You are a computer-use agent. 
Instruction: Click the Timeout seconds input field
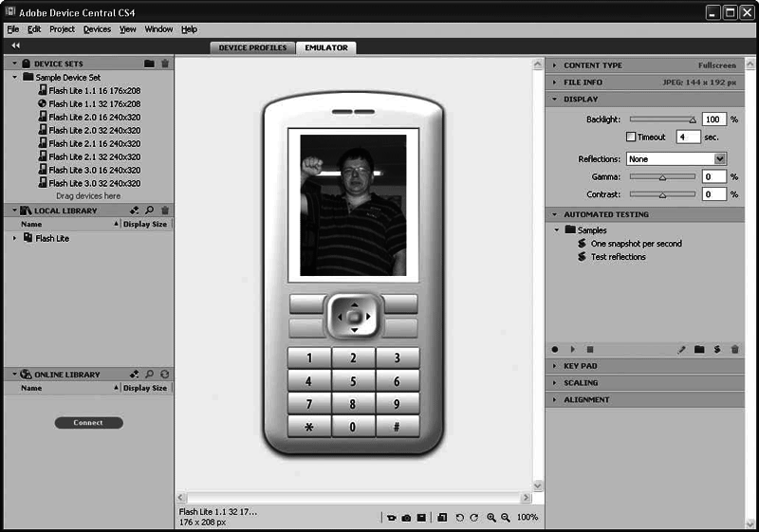tap(689, 137)
